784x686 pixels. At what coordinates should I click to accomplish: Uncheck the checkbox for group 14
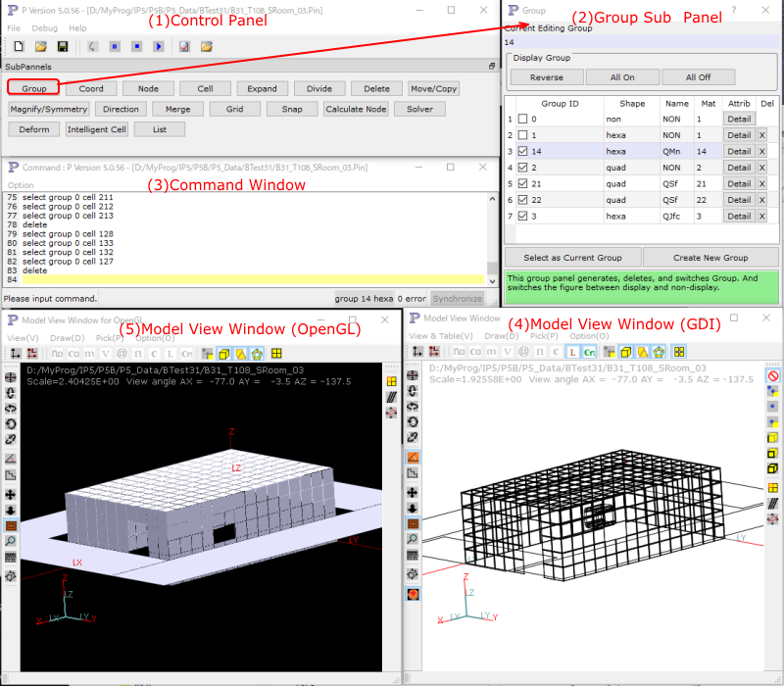click(522, 151)
